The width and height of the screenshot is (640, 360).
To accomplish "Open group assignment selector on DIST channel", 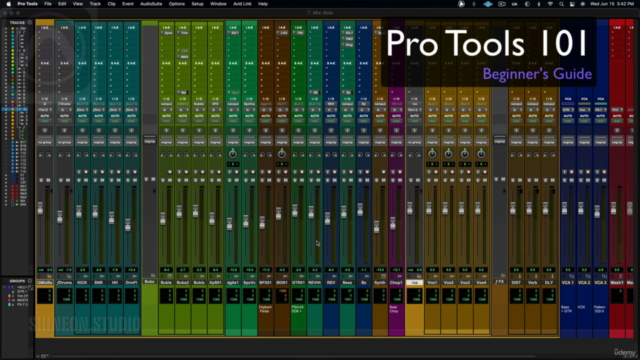I will pyautogui.click(x=516, y=142).
